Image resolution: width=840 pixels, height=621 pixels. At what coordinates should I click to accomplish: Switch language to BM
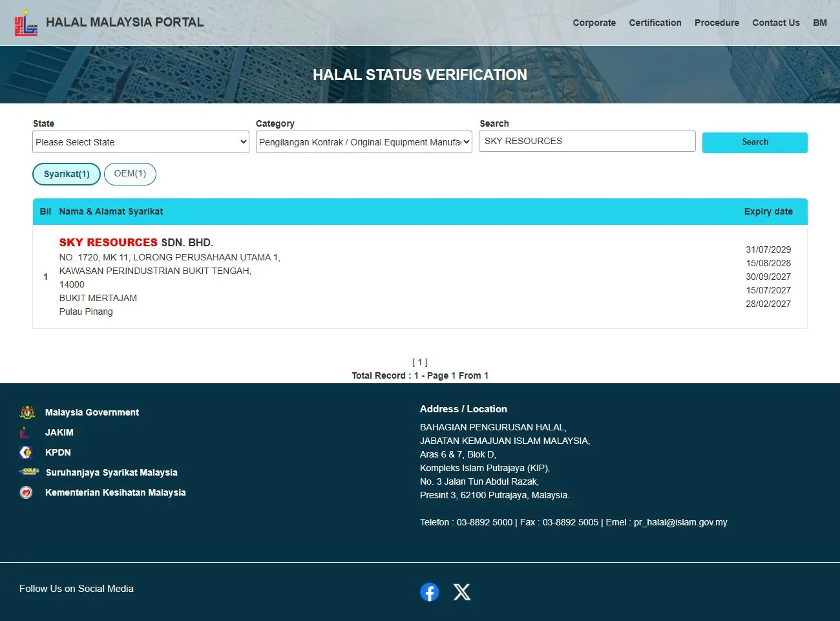820,23
